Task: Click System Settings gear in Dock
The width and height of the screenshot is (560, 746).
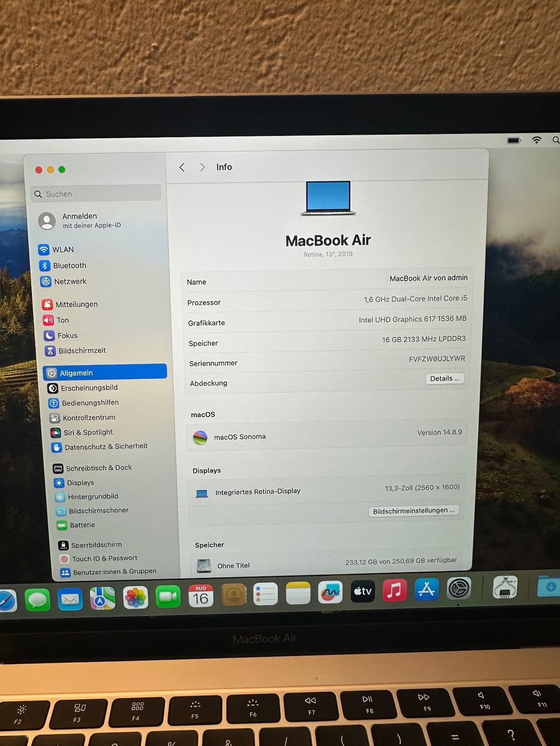Action: (x=459, y=589)
